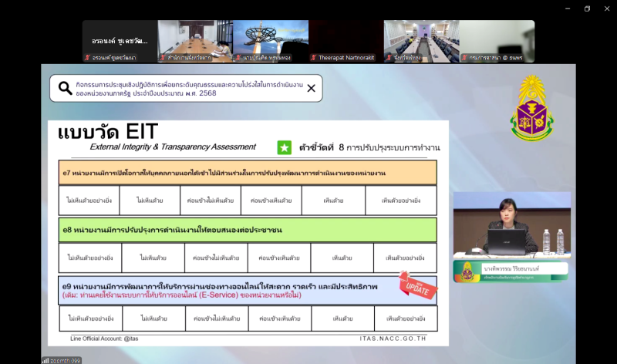Image resolution: width=617 pixels, height=364 pixels.
Task: Click the X in the search banner
Action: (x=311, y=88)
